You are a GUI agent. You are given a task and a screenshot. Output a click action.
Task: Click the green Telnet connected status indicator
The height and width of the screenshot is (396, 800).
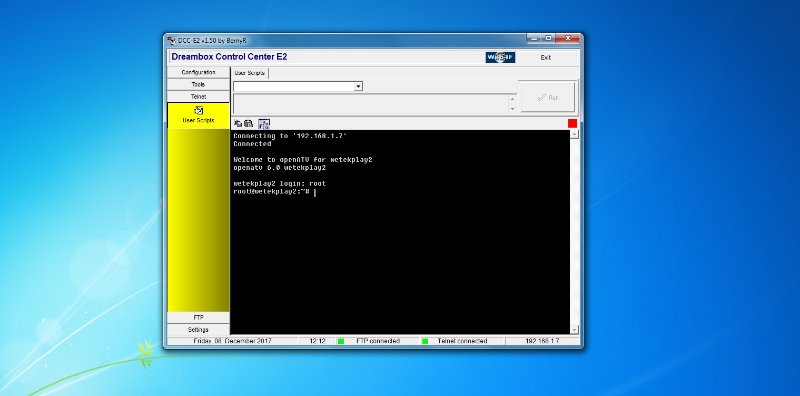point(424,341)
